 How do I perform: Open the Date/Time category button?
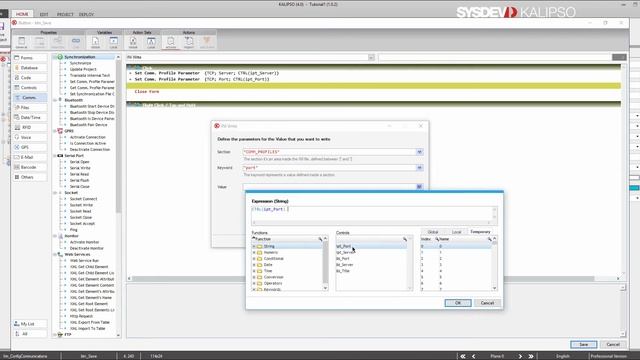coord(30,117)
